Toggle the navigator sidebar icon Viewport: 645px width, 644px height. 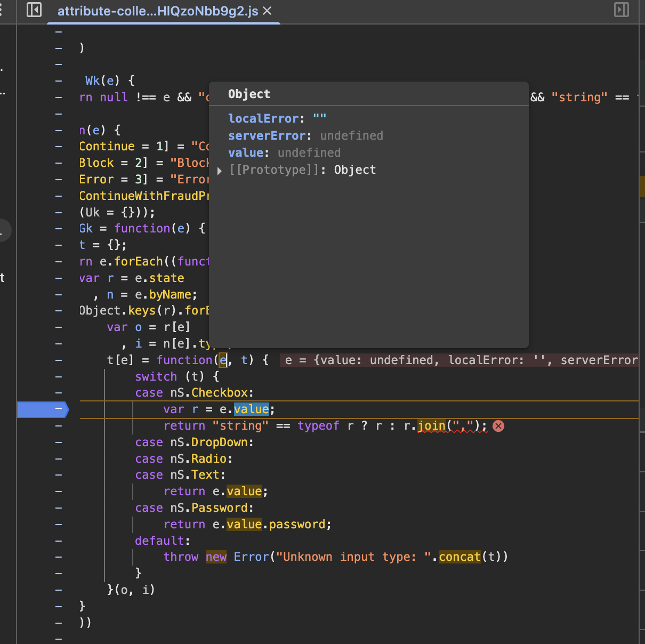point(34,10)
